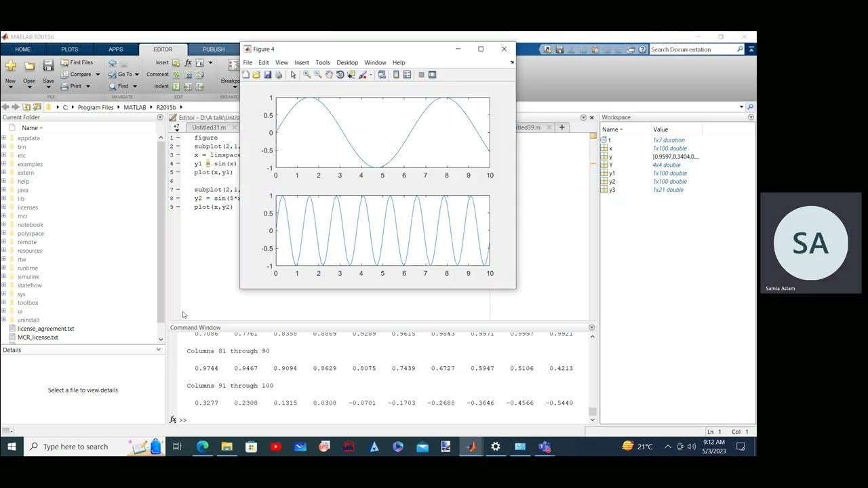Click the Link Plot icon
This screenshot has height=488, width=868.
click(382, 75)
